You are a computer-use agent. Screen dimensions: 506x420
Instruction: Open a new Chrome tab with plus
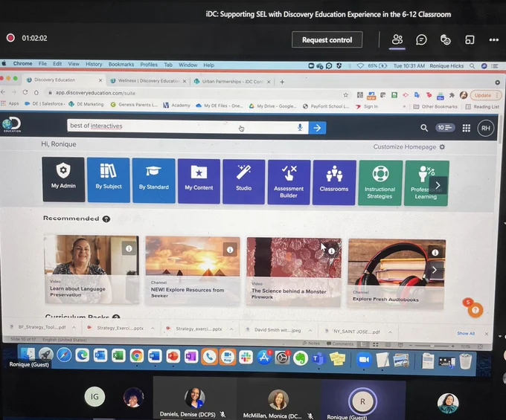coord(282,82)
